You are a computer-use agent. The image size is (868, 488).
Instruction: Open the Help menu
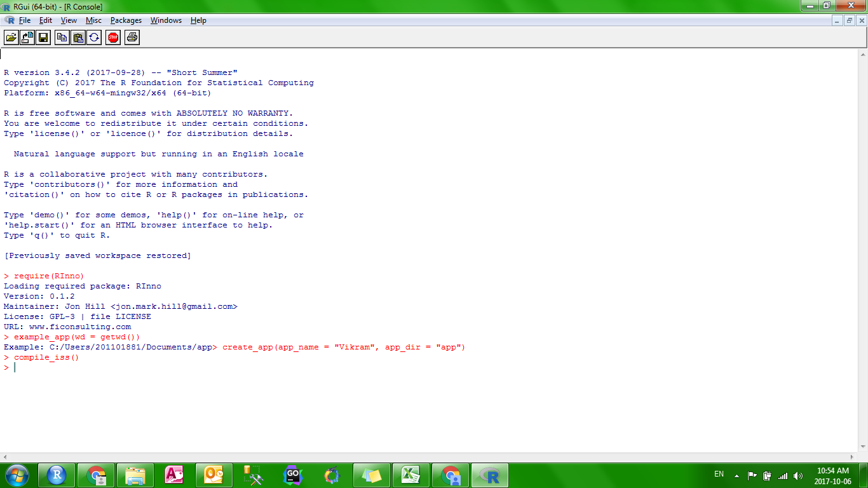(x=198, y=20)
